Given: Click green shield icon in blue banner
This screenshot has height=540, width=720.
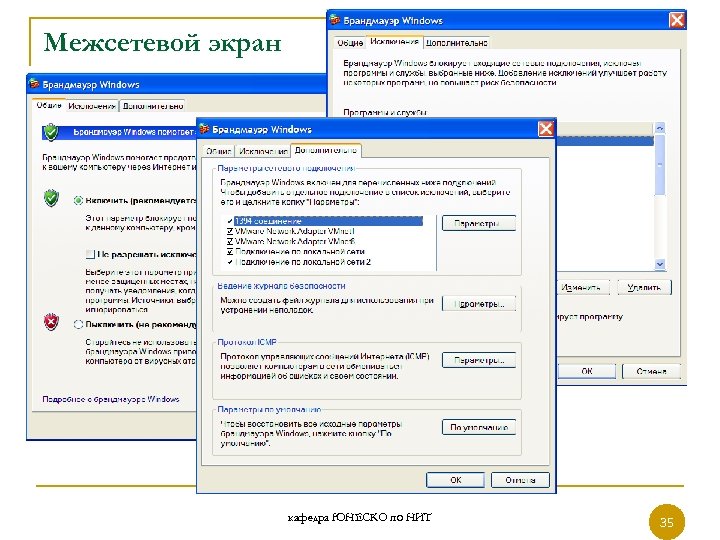Looking at the screenshot, I should pyautogui.click(x=51, y=132).
